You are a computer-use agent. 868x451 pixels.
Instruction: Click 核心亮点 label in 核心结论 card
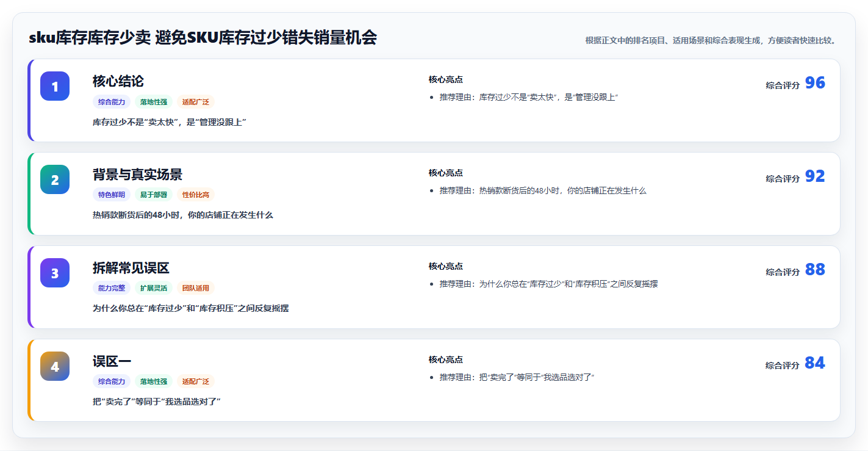(x=446, y=79)
